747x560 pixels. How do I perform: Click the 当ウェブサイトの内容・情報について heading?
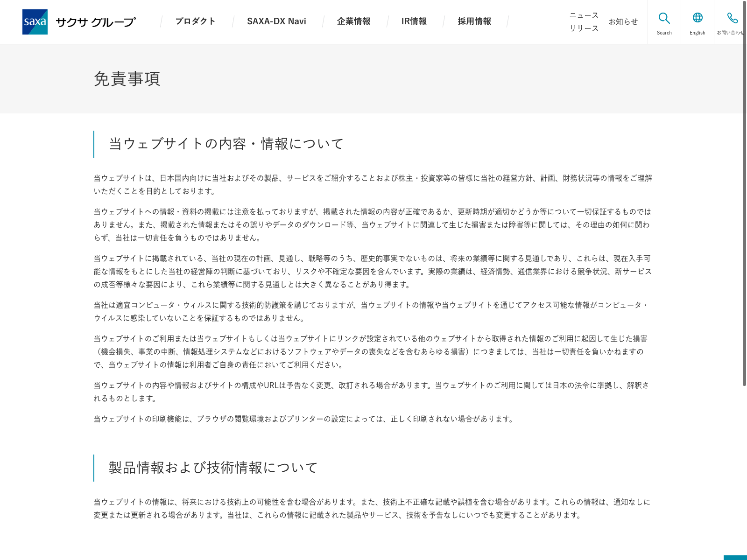click(x=226, y=144)
